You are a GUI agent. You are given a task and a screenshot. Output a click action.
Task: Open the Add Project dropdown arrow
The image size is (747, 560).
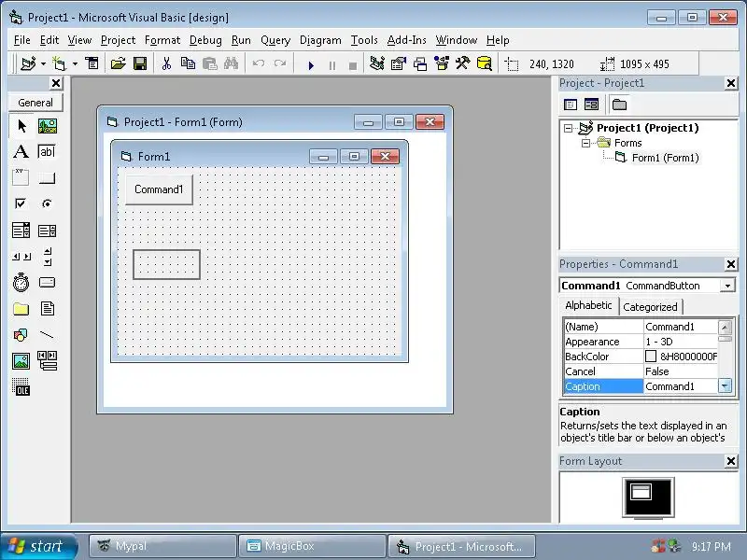click(x=43, y=63)
